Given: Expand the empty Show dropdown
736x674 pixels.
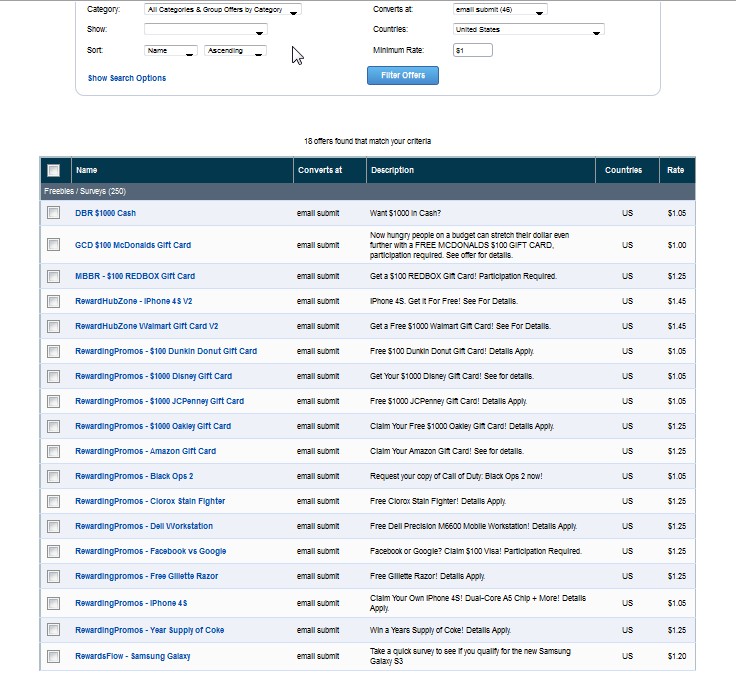Looking at the screenshot, I should click(206, 29).
